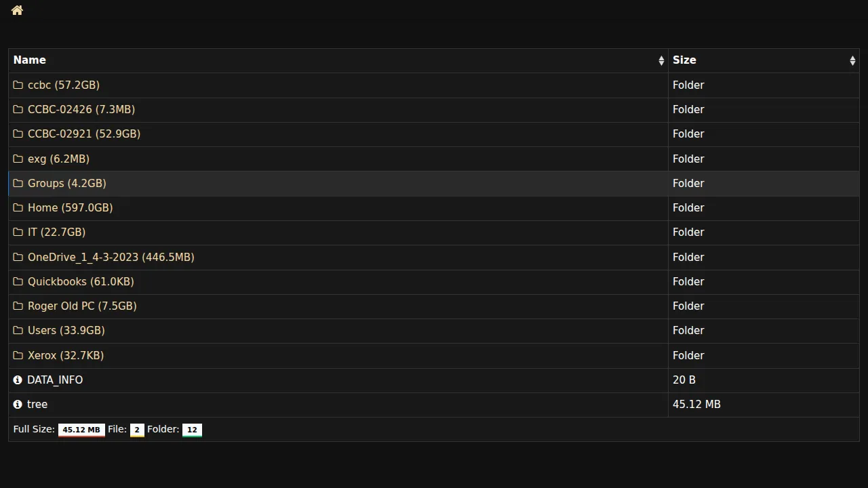Click the folder icon beside Quickbooks
This screenshot has width=868, height=488.
18,282
